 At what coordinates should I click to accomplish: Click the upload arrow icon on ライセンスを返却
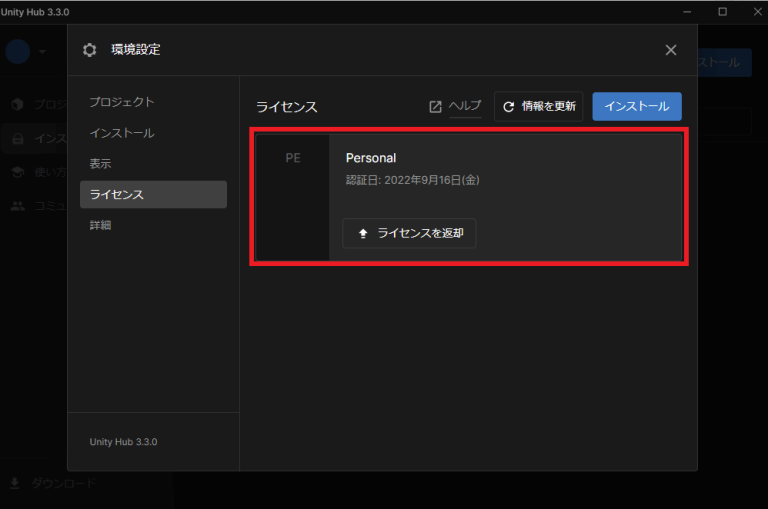(363, 234)
